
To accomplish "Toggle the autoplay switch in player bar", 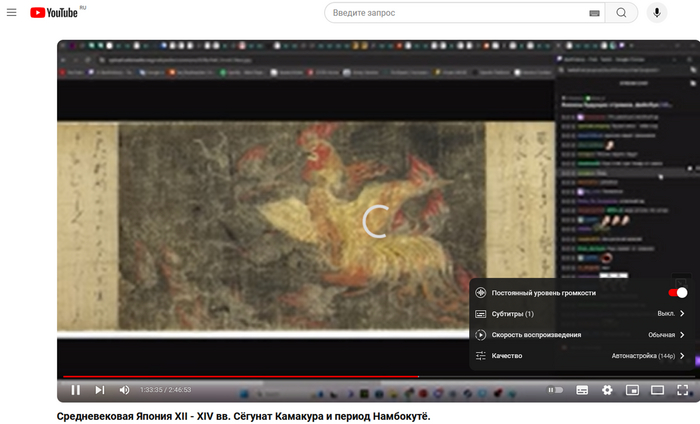I will (x=555, y=390).
